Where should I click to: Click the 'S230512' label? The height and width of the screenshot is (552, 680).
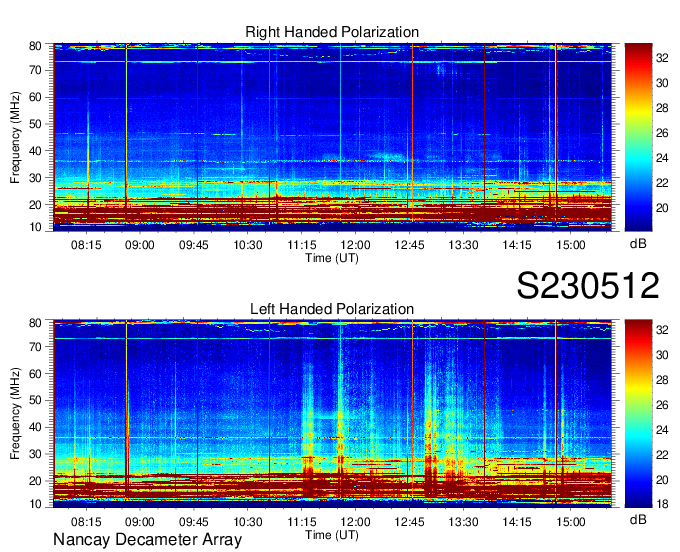click(588, 285)
